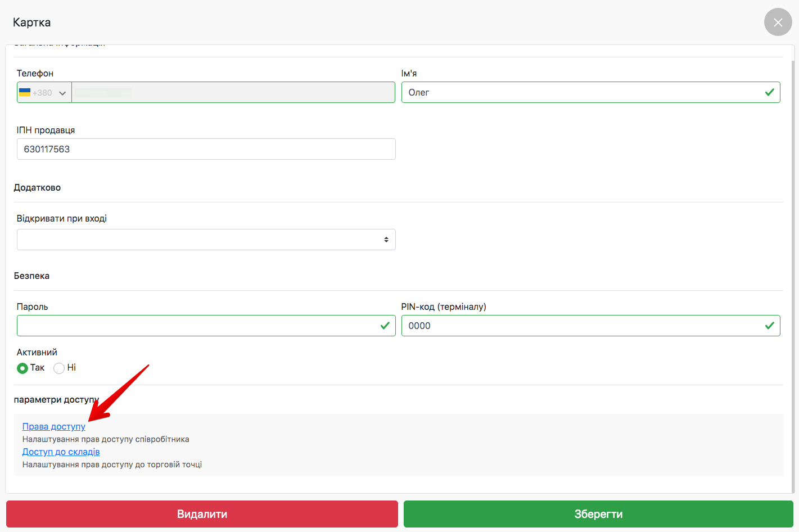Click the ІПН продавця input field

206,149
